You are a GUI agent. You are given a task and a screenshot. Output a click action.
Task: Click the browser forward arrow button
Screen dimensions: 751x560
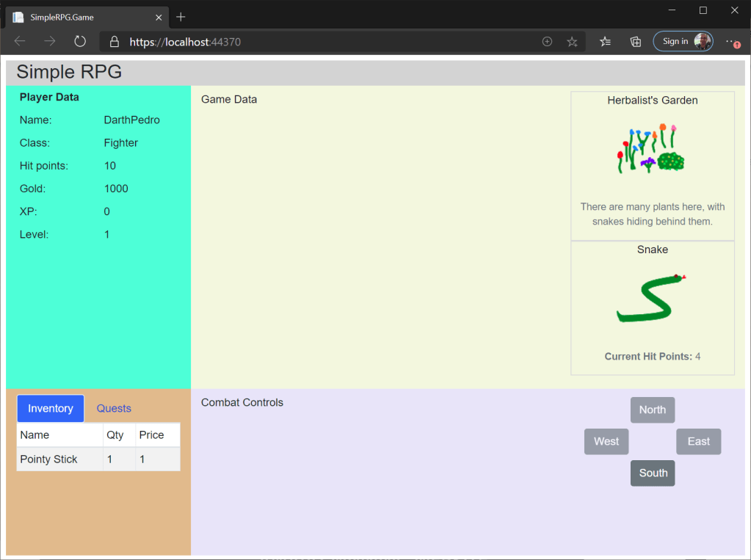click(50, 42)
